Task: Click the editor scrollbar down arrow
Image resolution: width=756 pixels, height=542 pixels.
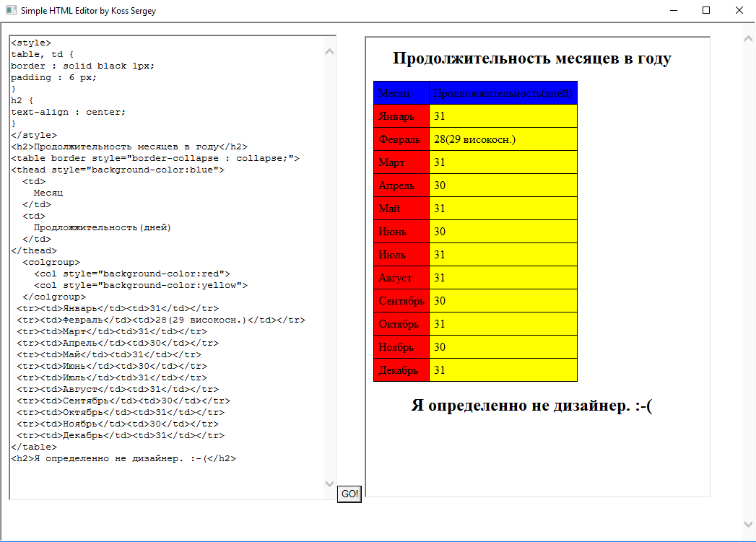Action: coord(330,484)
